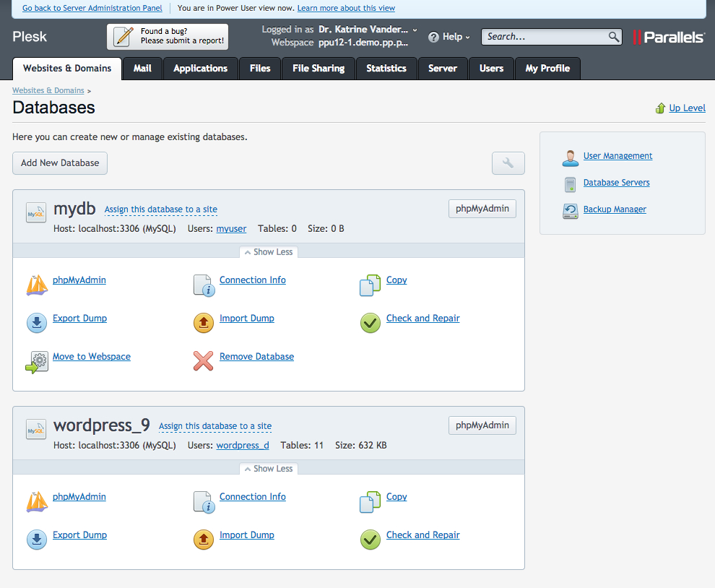Image resolution: width=715 pixels, height=588 pixels.
Task: Click Assign this database to a site for wordpress_9
Action: pos(214,426)
